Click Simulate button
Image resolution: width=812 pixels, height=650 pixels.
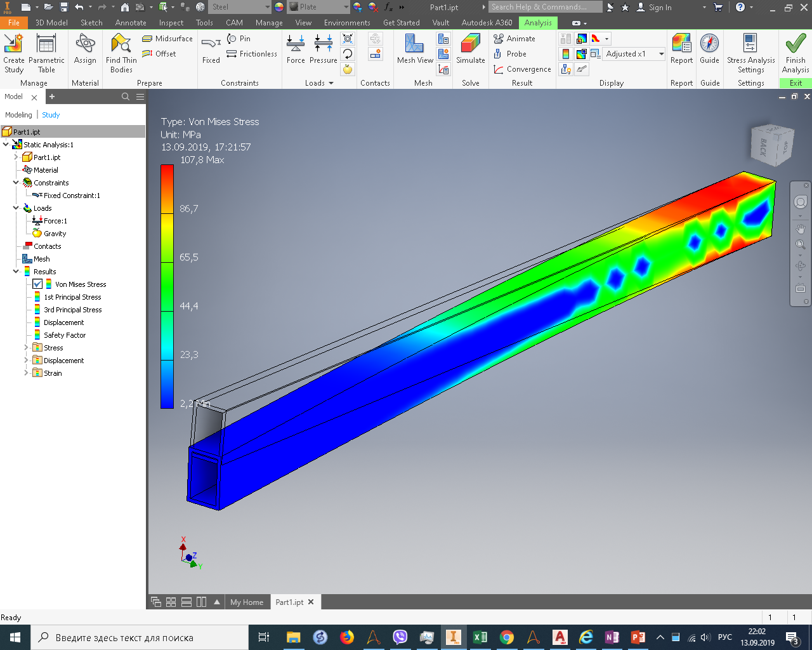[x=471, y=50]
